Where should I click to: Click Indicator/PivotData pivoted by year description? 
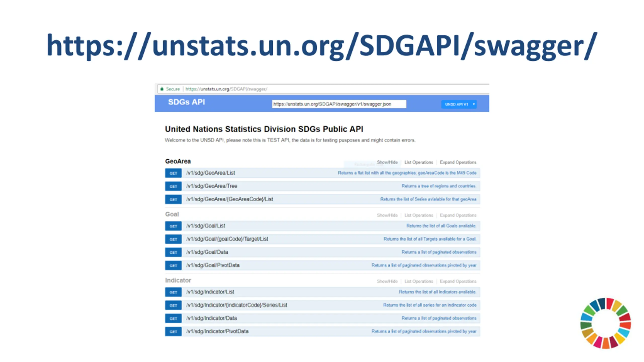click(424, 331)
